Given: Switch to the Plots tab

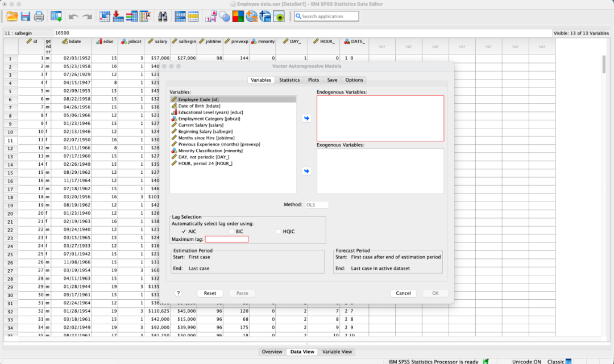Looking at the screenshot, I should coord(313,80).
